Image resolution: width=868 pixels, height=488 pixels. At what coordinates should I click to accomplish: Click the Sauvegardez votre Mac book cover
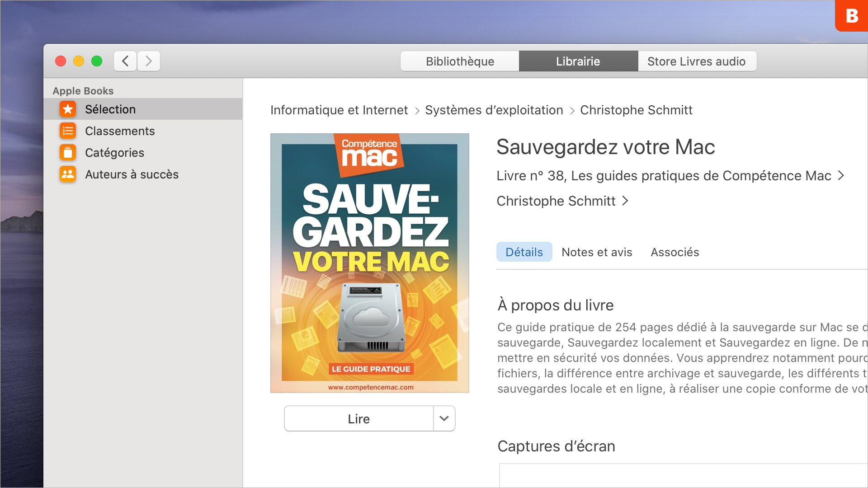point(369,263)
